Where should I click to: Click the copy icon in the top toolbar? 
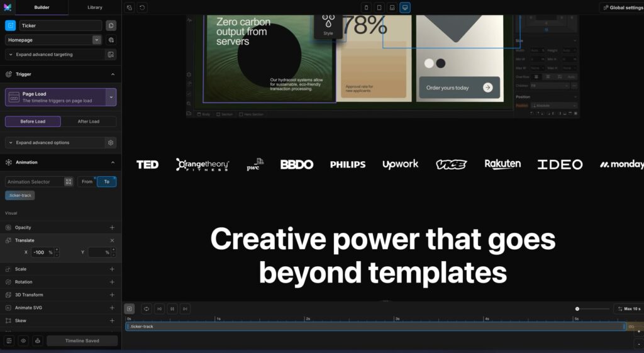pos(130,8)
